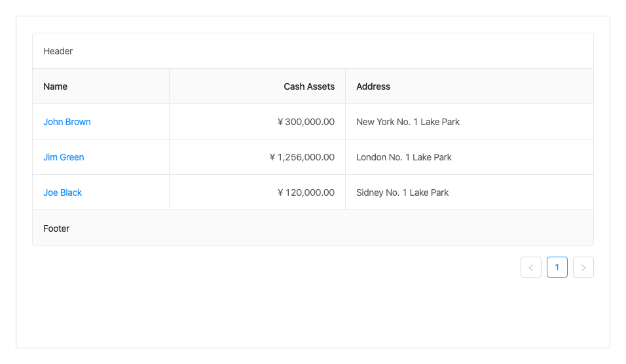Click London No. 1 Lake Park address
The image size is (626, 364).
404,157
